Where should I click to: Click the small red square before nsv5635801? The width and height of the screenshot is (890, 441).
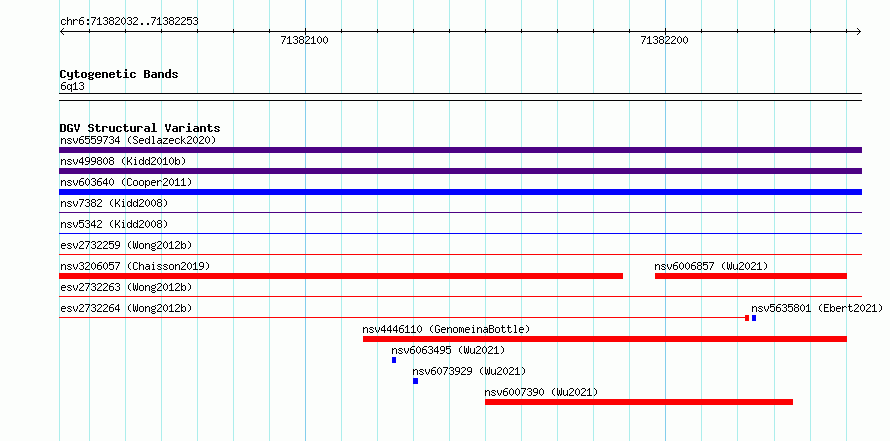747,318
